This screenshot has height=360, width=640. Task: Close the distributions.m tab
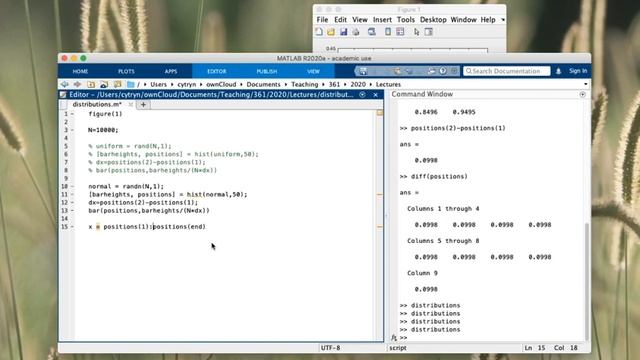(x=131, y=104)
